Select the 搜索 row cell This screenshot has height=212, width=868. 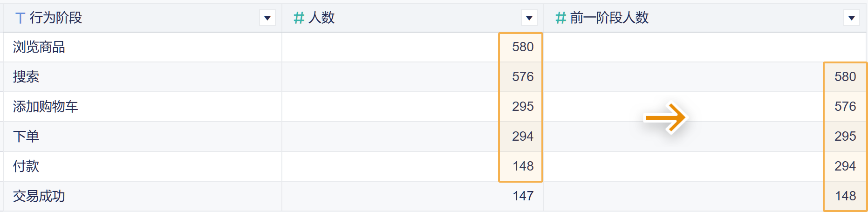[26, 77]
